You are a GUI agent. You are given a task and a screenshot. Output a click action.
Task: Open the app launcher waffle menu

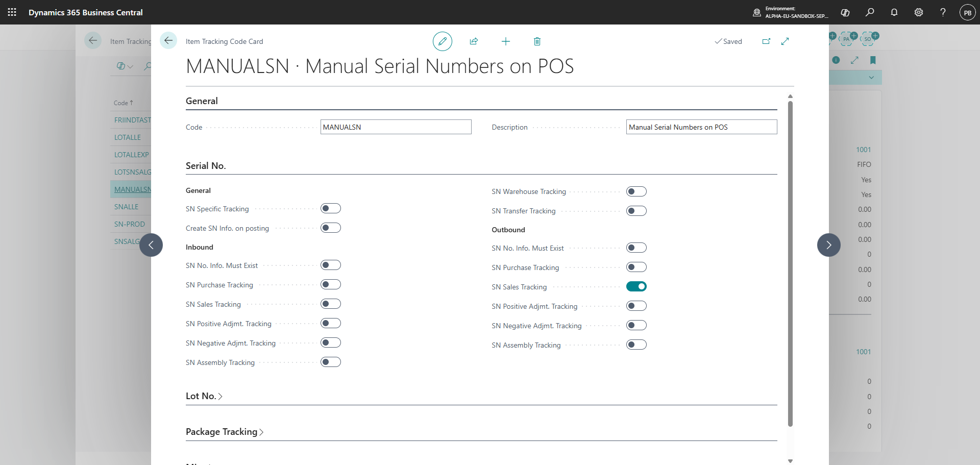12,12
